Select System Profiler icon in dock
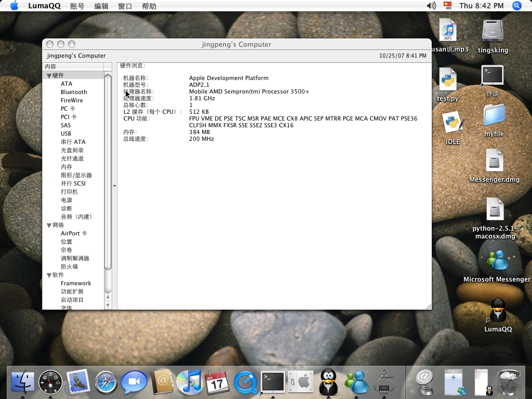This screenshot has width=532, height=399. [x=384, y=383]
